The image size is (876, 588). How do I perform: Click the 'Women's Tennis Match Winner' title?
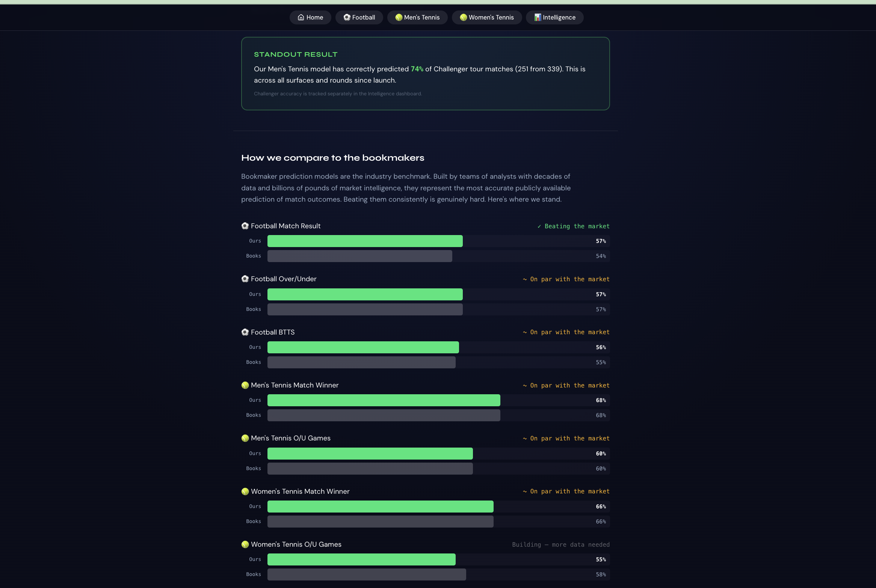300,492
